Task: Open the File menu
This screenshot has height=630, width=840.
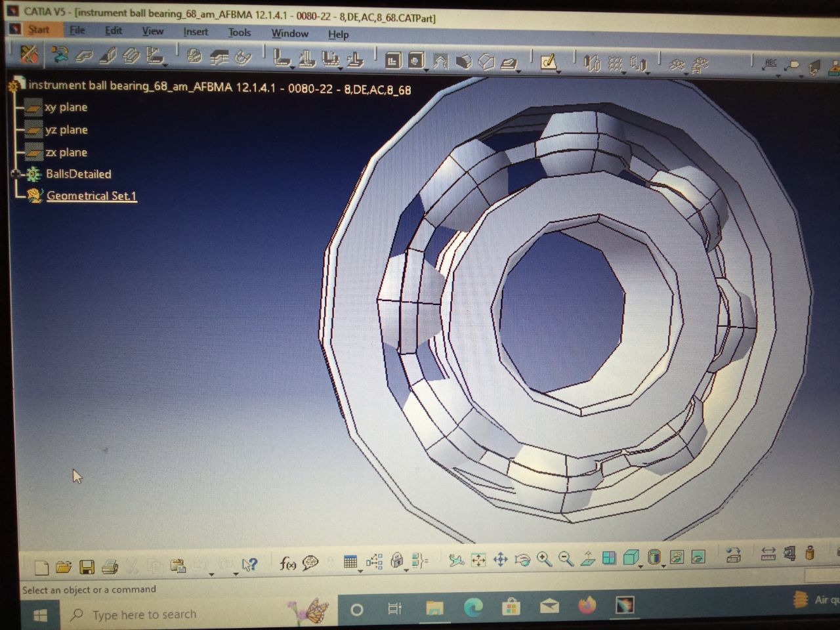Action: coord(77,30)
